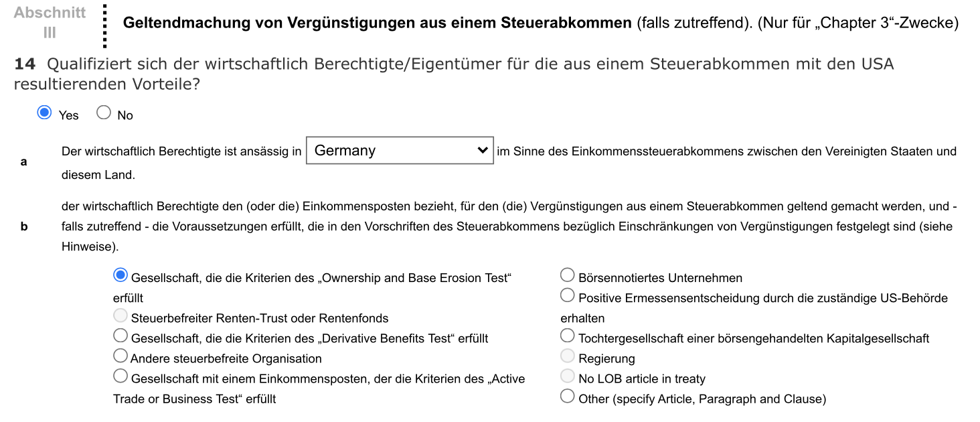Select Positive Ermessensentscheidung durch US-Behörde option
The width and height of the screenshot is (980, 422).
[568, 295]
